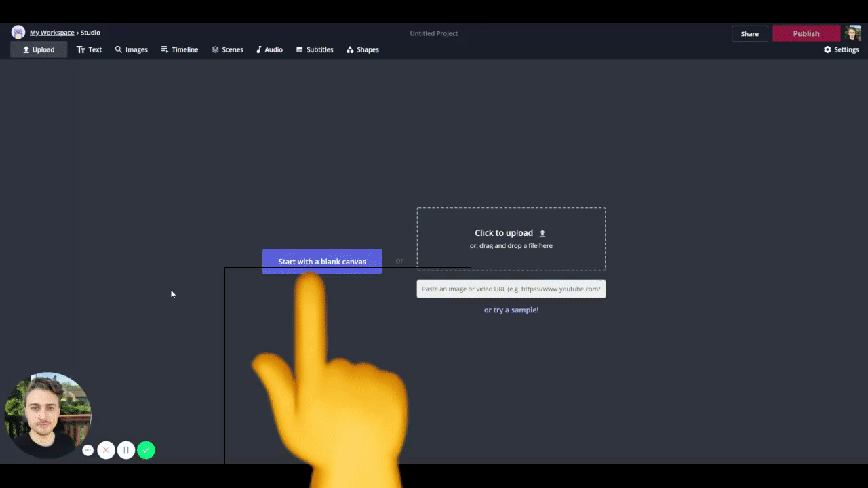Image resolution: width=868 pixels, height=488 pixels.
Task: Follow the 'or try a sample!' link
Action: tap(511, 310)
